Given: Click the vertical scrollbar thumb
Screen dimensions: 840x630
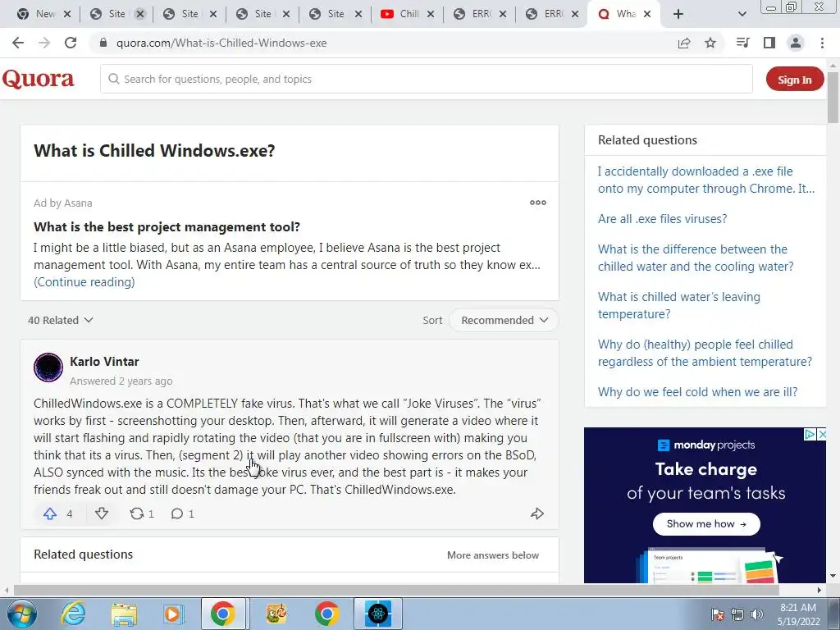Looking at the screenshot, I should (x=833, y=97).
